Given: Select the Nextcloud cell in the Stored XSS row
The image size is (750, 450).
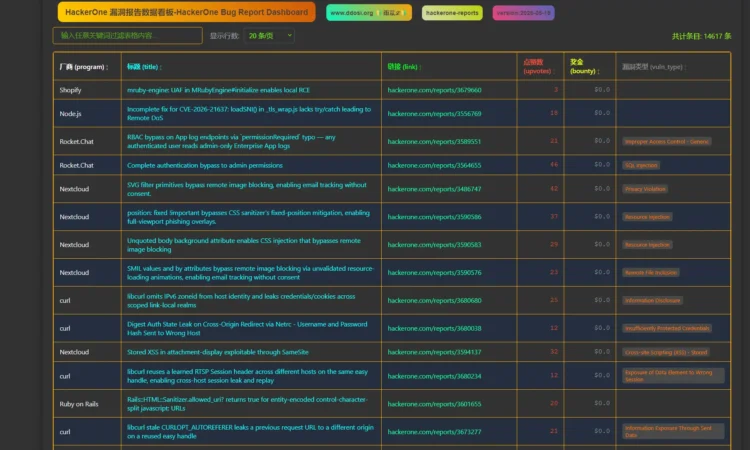Looking at the screenshot, I should point(88,352).
